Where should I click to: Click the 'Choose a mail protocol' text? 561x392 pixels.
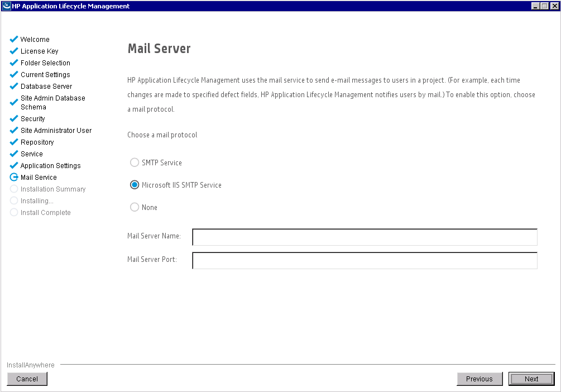coord(162,135)
